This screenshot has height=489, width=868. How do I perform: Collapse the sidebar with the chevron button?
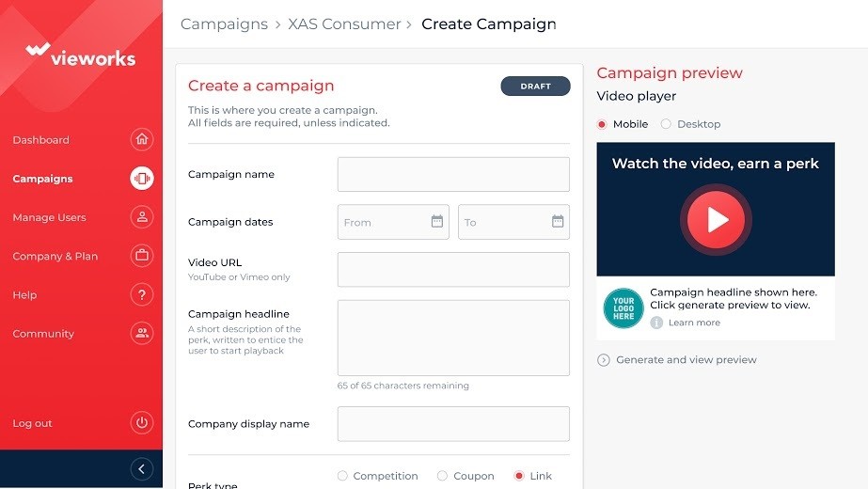[142, 469]
